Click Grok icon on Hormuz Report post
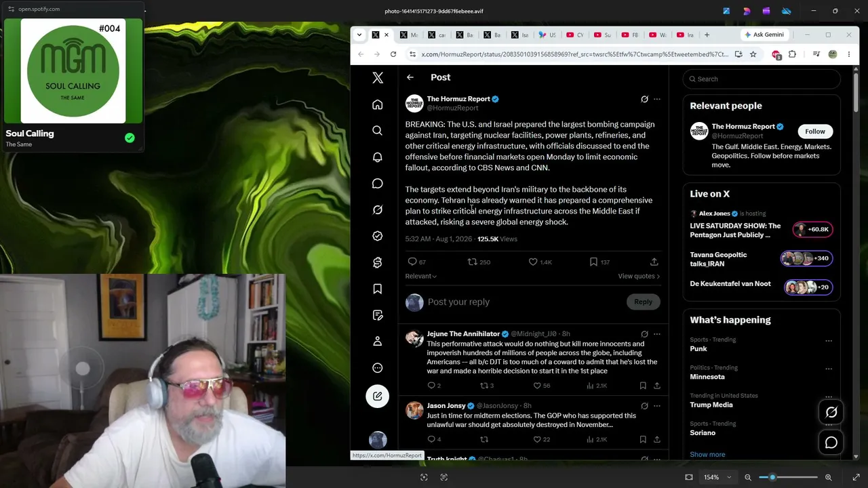 [x=644, y=99]
